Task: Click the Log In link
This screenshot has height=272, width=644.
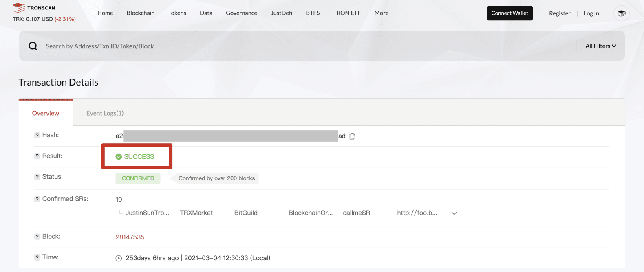Action: 591,13
